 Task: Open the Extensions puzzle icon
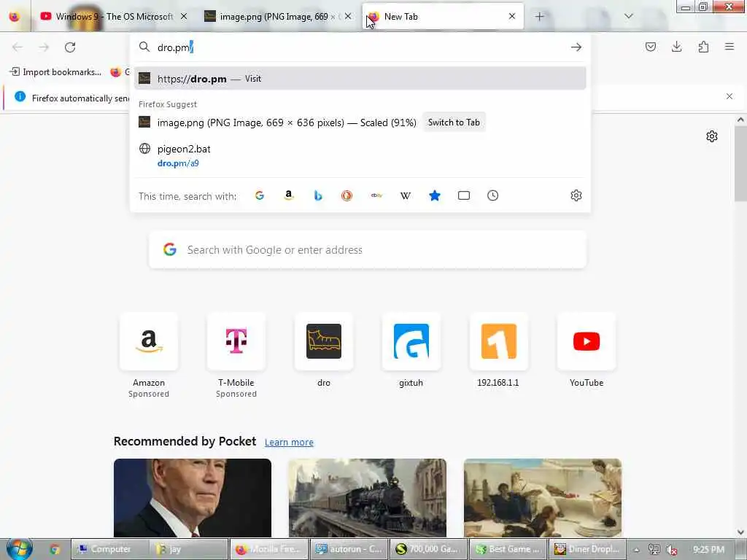703,47
